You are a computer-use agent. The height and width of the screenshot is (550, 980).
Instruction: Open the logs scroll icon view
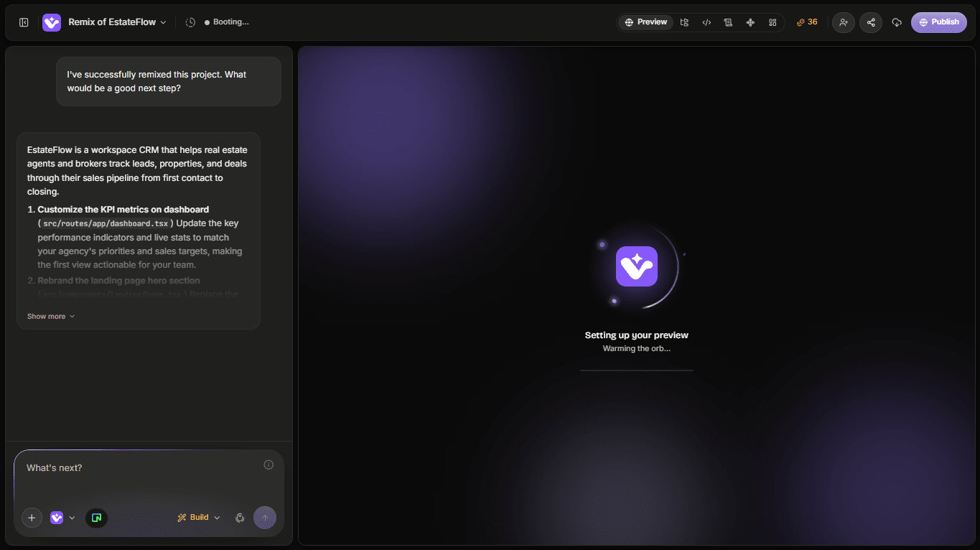pyautogui.click(x=728, y=22)
